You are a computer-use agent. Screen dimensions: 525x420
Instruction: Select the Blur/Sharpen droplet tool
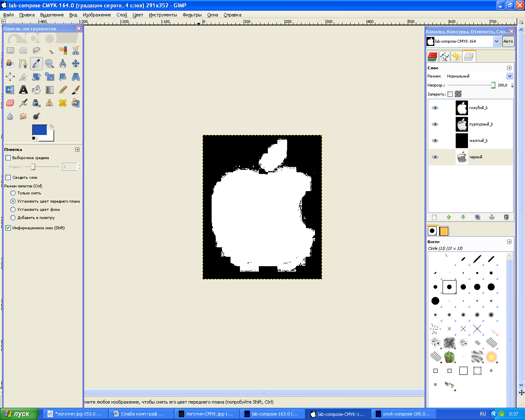pos(10,116)
